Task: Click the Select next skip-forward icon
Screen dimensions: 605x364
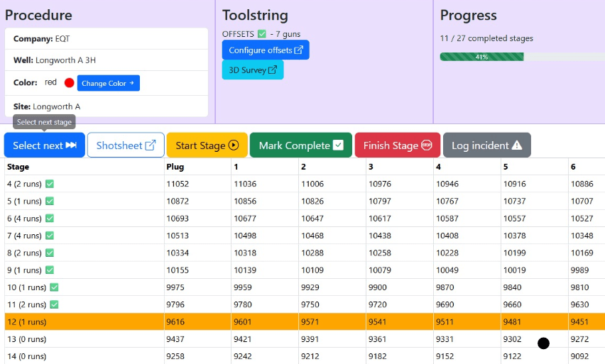Action: [71, 145]
